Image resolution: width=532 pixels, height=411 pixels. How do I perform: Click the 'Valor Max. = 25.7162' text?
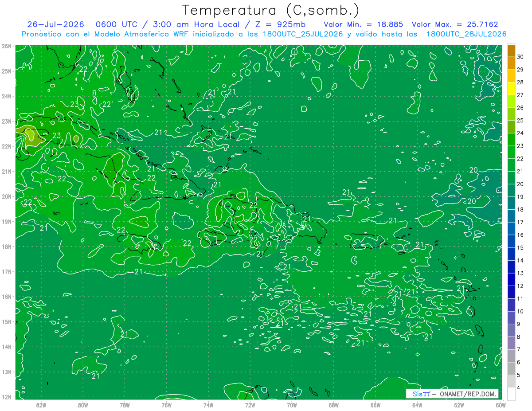point(455,24)
